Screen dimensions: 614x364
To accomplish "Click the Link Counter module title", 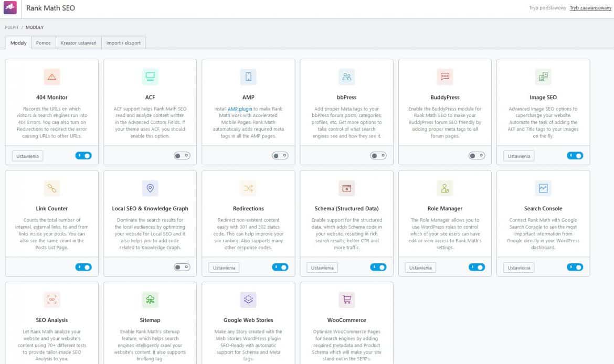I will coord(51,208).
